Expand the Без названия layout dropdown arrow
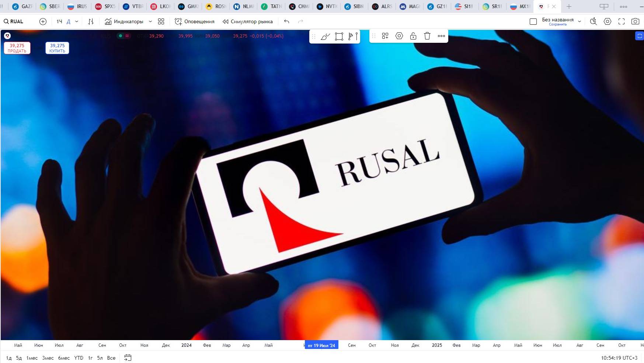644x363 pixels. pyautogui.click(x=579, y=21)
